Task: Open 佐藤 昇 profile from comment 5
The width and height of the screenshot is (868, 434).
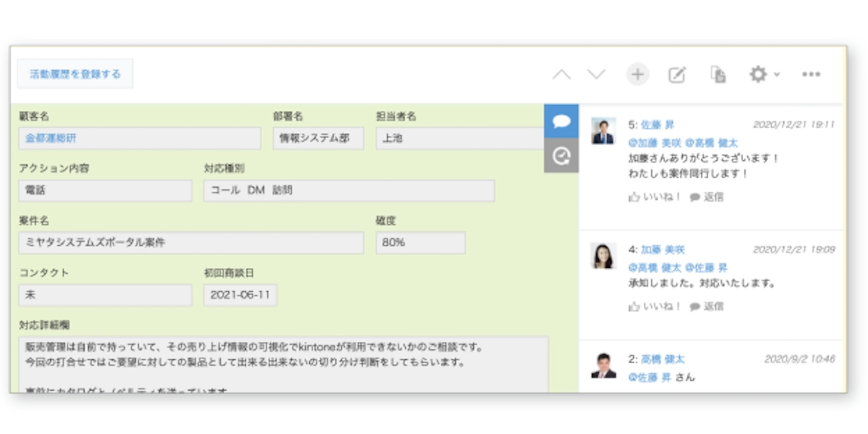Action: pyautogui.click(x=657, y=125)
